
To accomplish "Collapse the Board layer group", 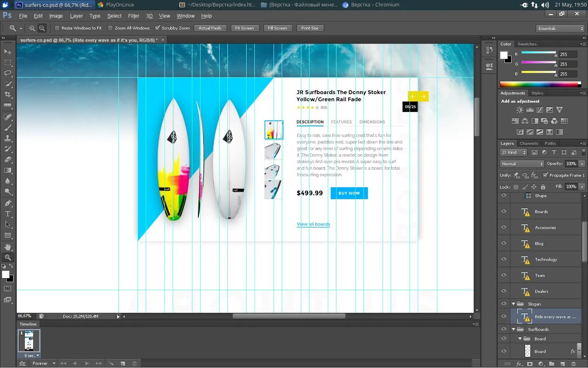I will point(520,339).
